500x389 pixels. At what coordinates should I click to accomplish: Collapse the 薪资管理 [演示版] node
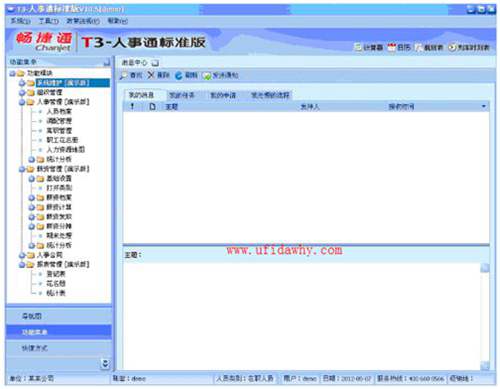pos(22,169)
